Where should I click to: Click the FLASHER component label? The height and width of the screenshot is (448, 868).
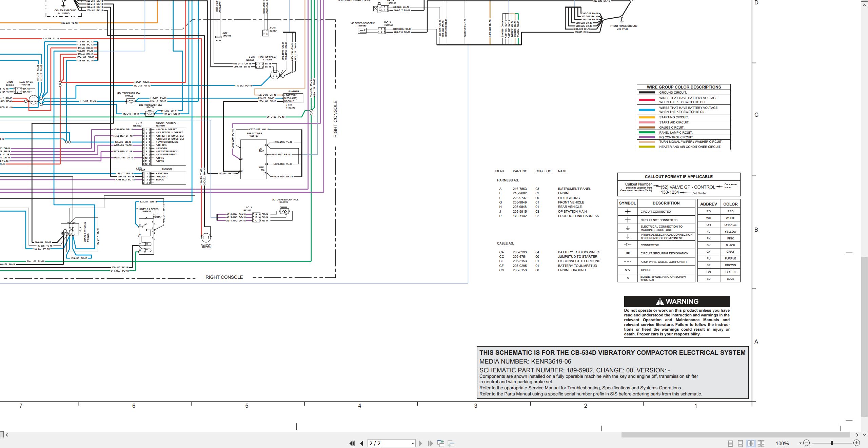click(294, 92)
